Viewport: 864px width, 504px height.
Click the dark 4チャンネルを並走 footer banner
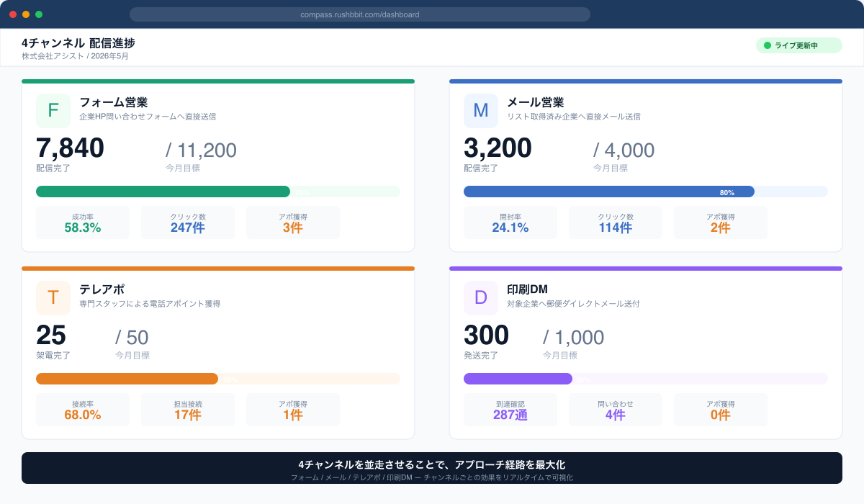pos(432,468)
